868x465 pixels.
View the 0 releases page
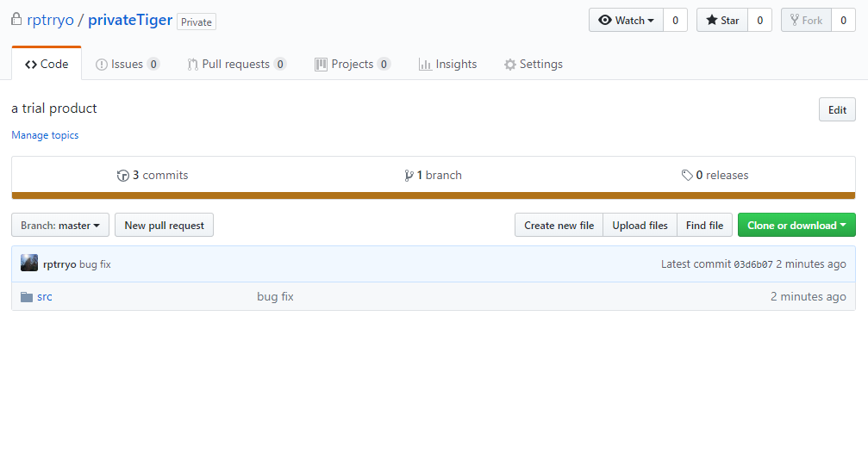[715, 176]
